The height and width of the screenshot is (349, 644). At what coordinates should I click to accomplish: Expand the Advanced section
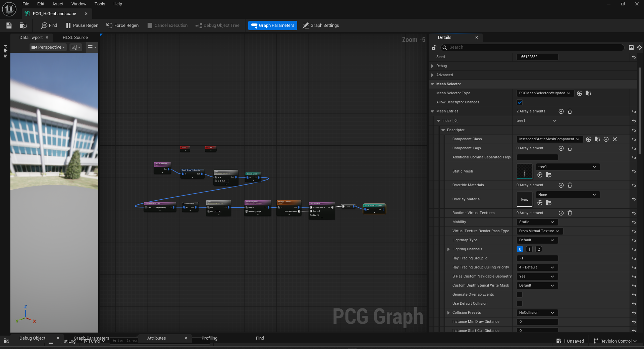click(432, 75)
